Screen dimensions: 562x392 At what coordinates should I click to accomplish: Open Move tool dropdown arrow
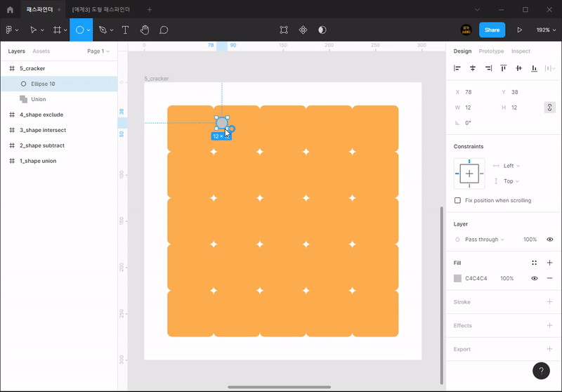tap(42, 30)
